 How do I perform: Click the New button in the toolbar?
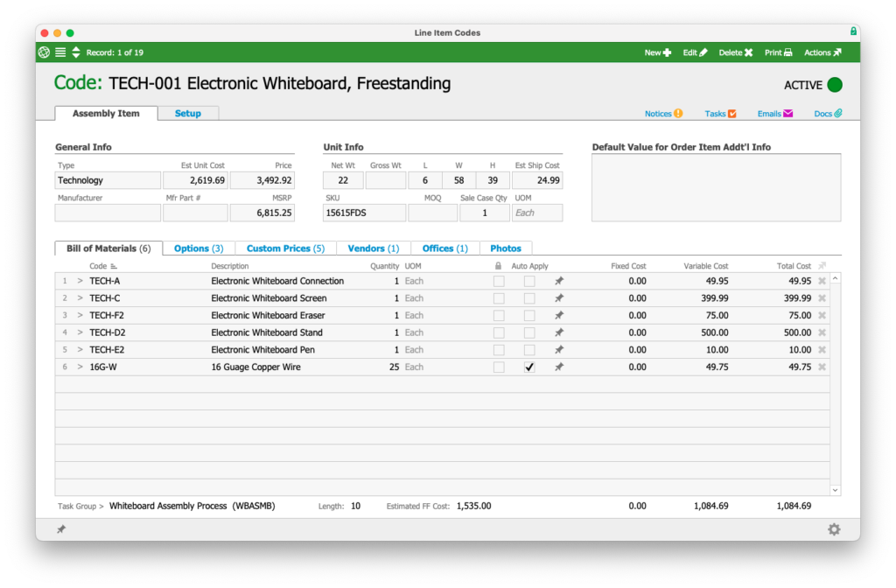click(x=657, y=52)
